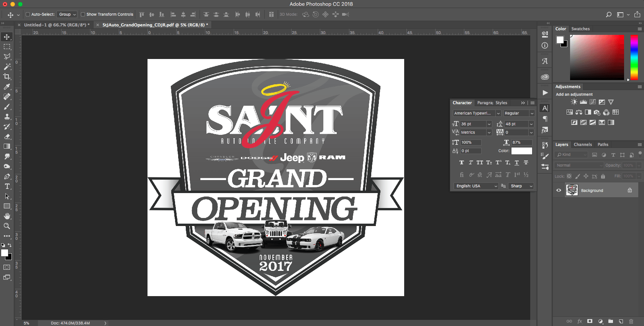Enable Show Transform Controls checkbox
This screenshot has width=644, height=326.
(x=83, y=15)
